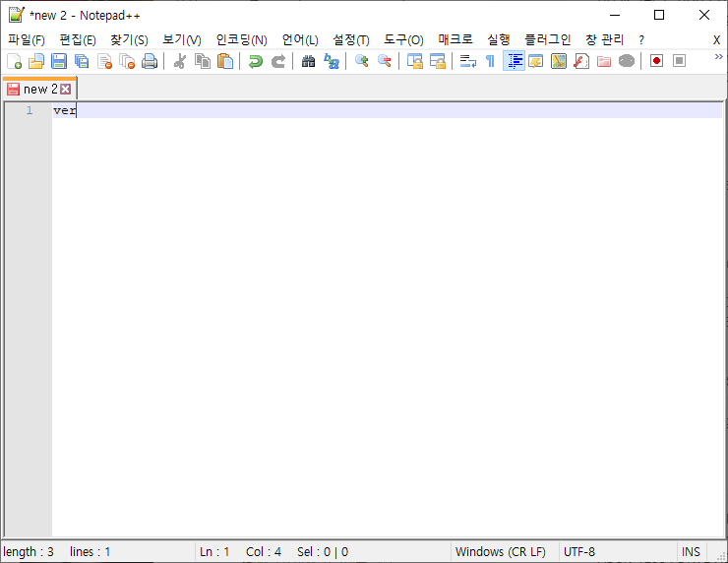This screenshot has width=728, height=563.
Task: Open the 인코딩(N) menu
Action: 241,40
